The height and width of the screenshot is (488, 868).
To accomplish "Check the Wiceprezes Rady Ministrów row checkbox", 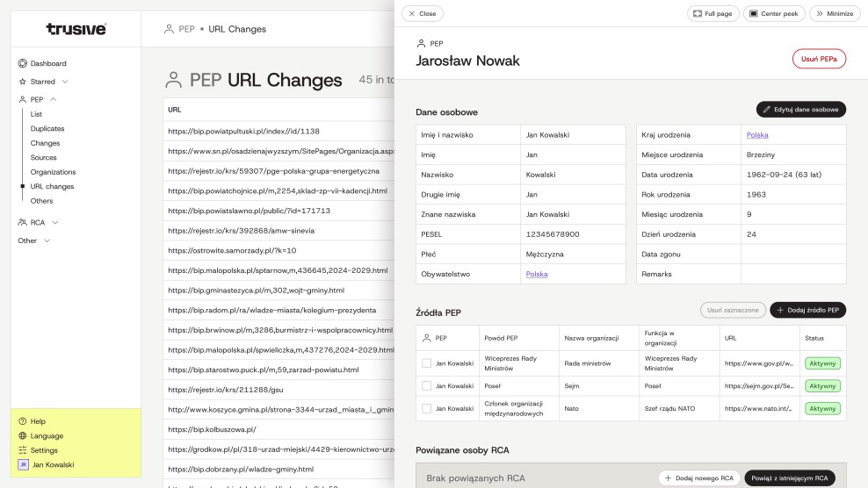I will coord(426,362).
